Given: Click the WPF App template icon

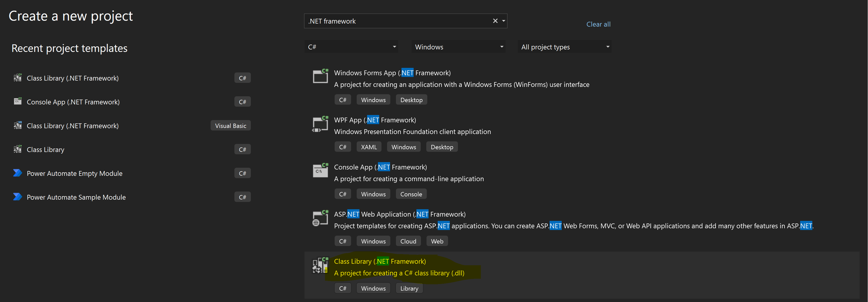Looking at the screenshot, I should tap(320, 124).
